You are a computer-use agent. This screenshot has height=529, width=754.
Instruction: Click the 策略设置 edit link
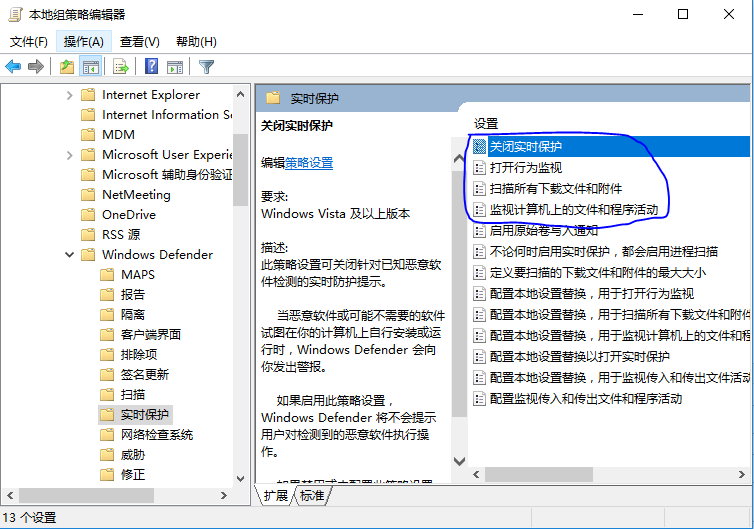coord(309,163)
